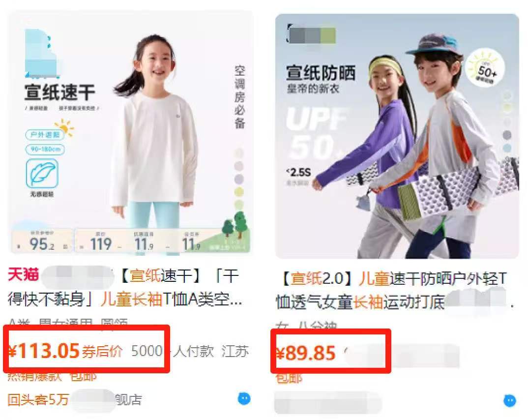This screenshot has height=420, width=528.
Task: Select yellow-green color dot on left product
Action: coord(239,192)
